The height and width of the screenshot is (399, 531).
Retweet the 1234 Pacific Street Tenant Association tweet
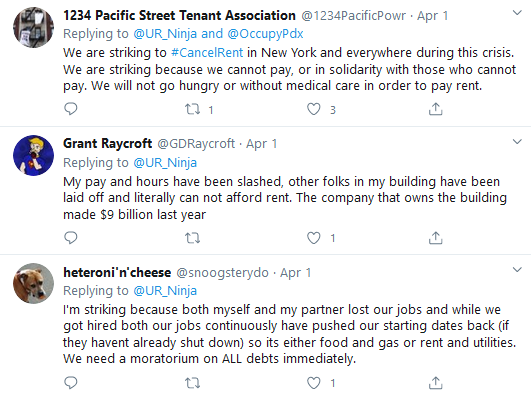tap(192, 109)
